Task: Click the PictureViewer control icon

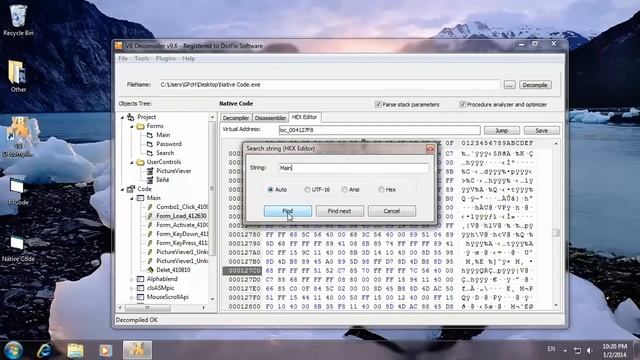Action: click(x=150, y=171)
